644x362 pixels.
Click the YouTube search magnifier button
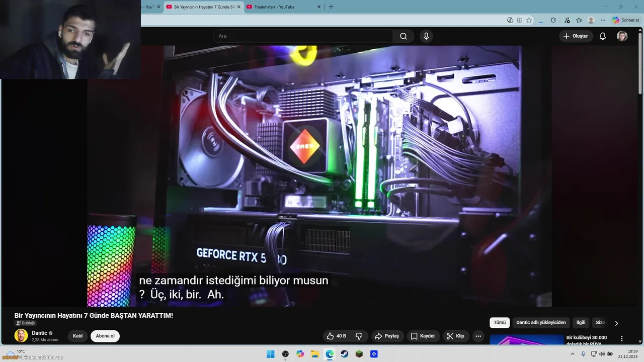point(404,36)
